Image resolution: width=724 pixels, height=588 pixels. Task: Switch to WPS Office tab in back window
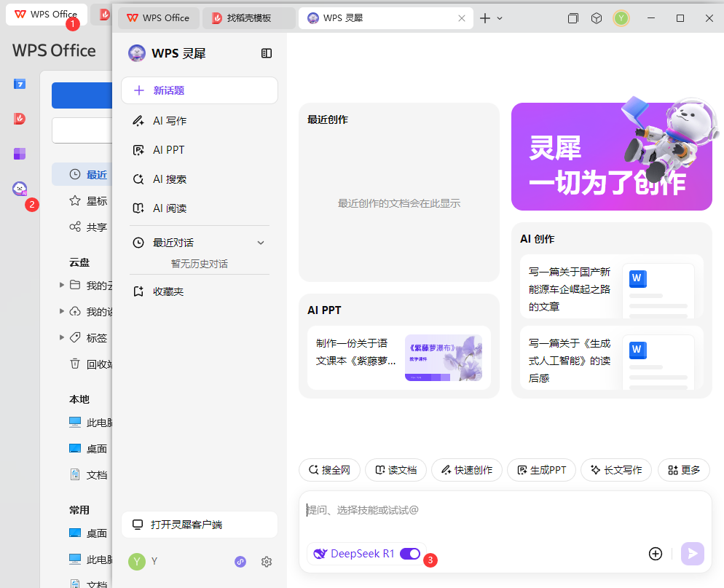pos(46,15)
